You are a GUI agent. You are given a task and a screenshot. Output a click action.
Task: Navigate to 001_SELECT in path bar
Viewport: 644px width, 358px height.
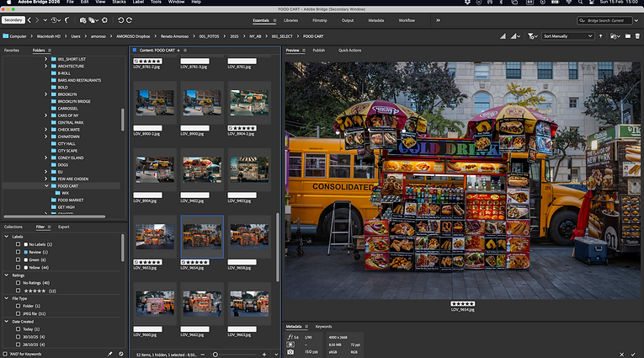282,36
